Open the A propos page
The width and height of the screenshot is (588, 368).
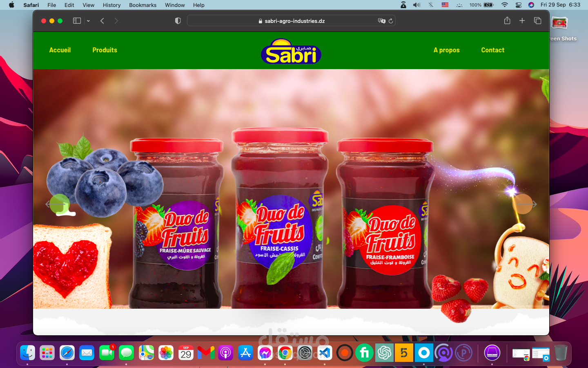point(446,50)
